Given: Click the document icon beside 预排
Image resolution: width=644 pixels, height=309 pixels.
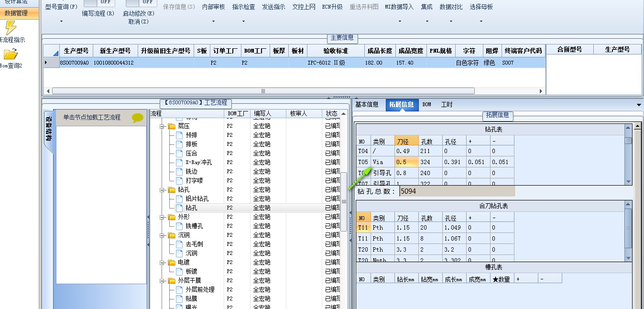Looking at the screenshot, I should 179,135.
